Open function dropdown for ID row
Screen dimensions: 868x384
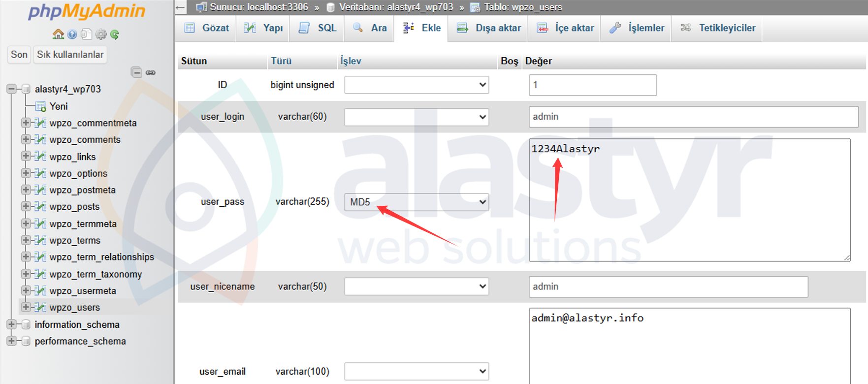click(417, 85)
